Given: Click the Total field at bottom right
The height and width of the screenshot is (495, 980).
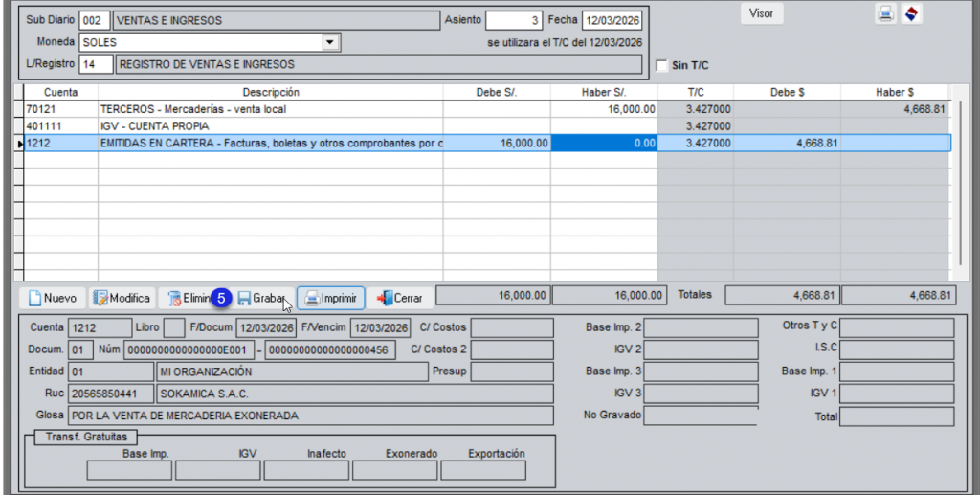Looking at the screenshot, I should tap(897, 416).
